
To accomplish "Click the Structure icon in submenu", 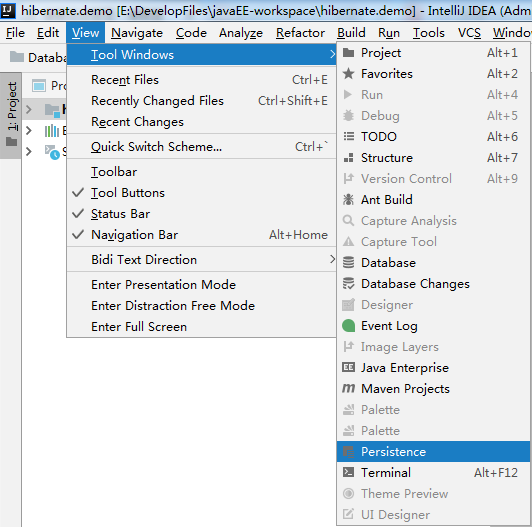I will pos(348,158).
